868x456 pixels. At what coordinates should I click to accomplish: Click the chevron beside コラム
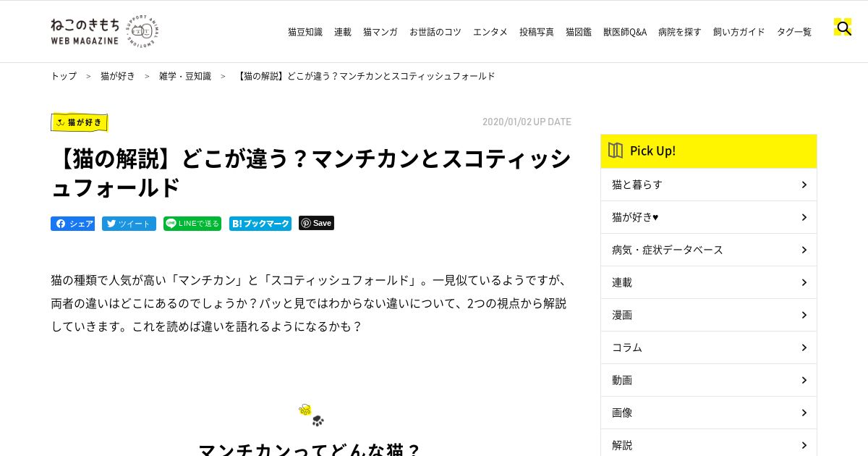pos(804,347)
